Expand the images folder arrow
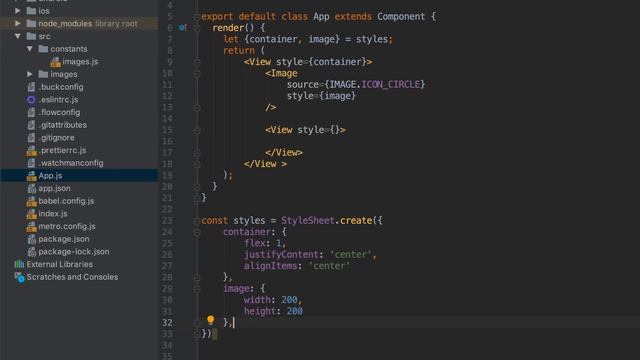640x360 pixels. [x=29, y=74]
